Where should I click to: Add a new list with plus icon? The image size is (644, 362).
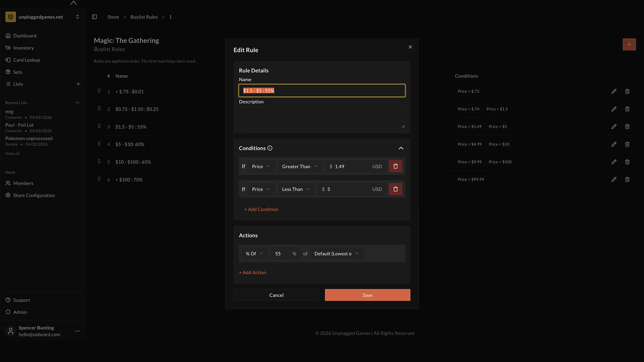click(x=78, y=84)
